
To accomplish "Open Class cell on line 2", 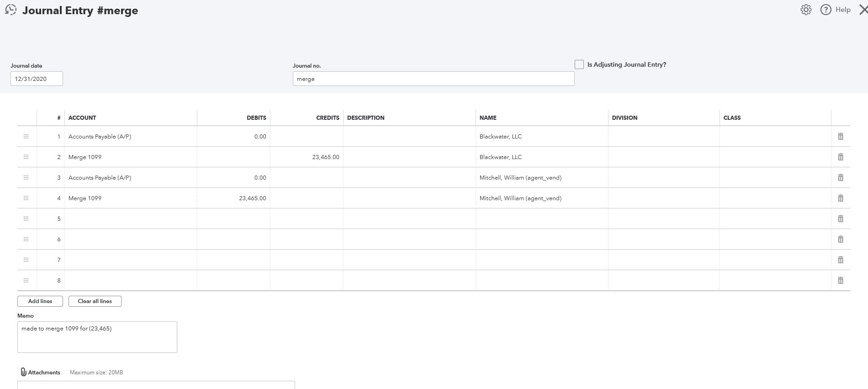I will 775,157.
